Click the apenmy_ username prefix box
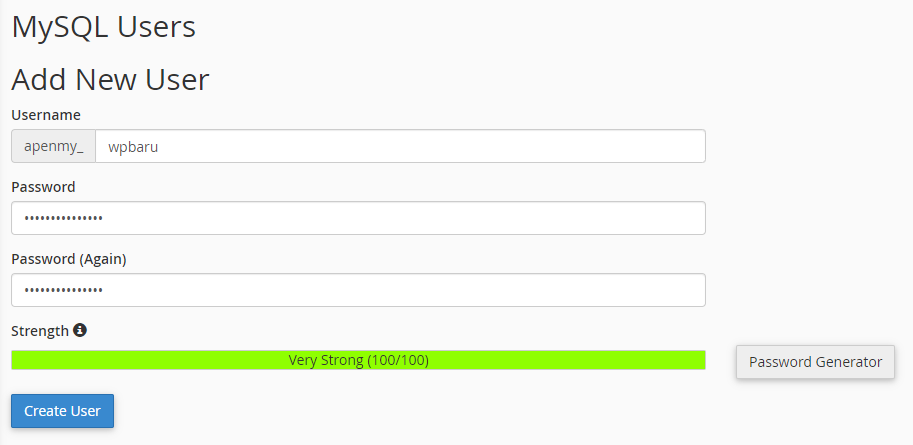 pos(53,146)
